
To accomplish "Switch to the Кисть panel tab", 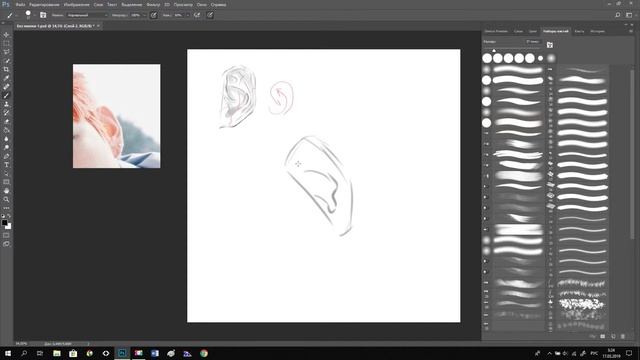I will pyautogui.click(x=579, y=31).
